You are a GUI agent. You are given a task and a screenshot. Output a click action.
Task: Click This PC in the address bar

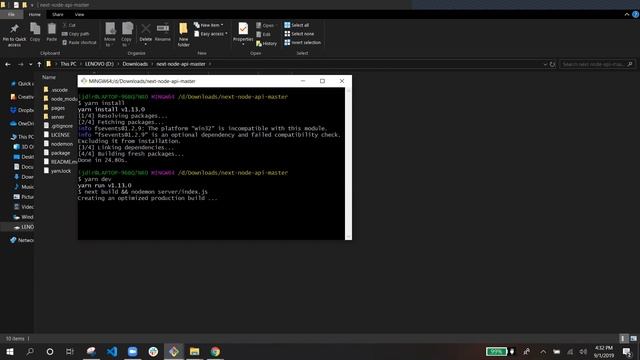coord(68,64)
